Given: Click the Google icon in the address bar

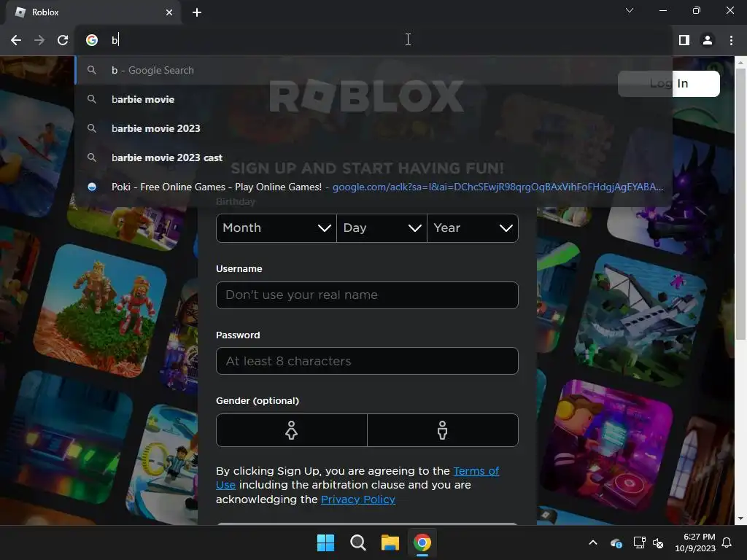Looking at the screenshot, I should click(x=92, y=40).
